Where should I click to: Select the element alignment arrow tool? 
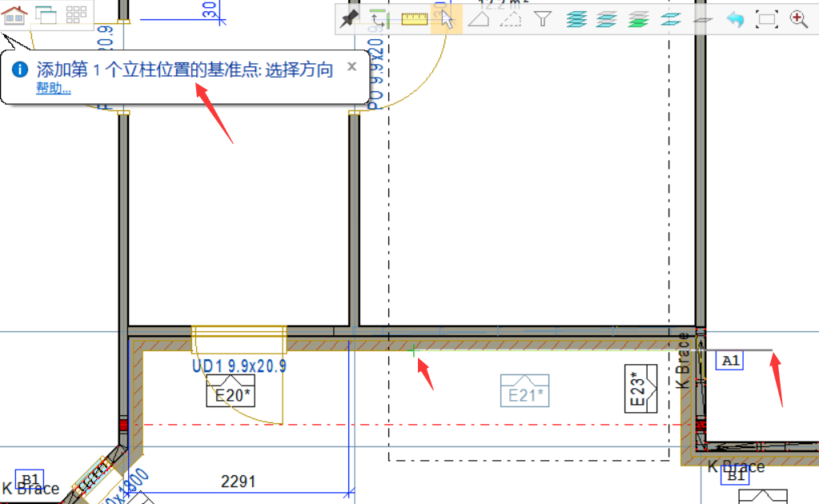click(379, 19)
